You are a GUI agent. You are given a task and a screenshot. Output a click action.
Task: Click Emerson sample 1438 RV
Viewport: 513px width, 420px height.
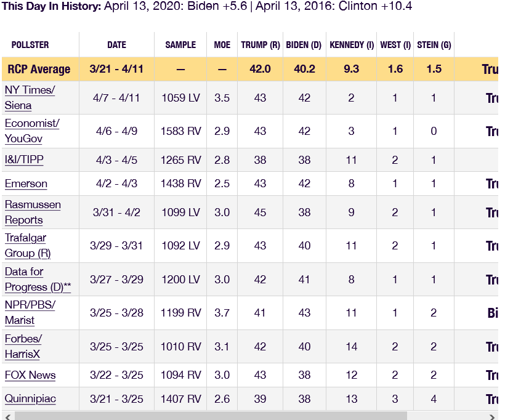(180, 184)
